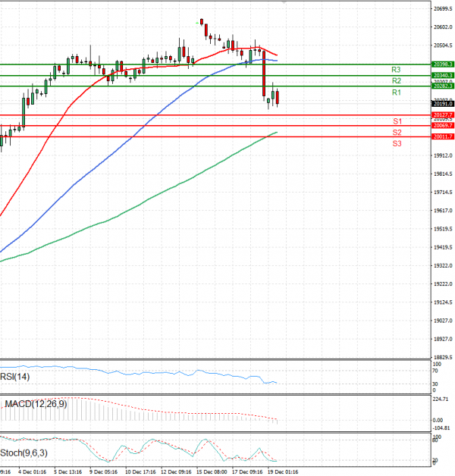
Task: Click the MACD scale value -104.81
Action: tap(441, 427)
